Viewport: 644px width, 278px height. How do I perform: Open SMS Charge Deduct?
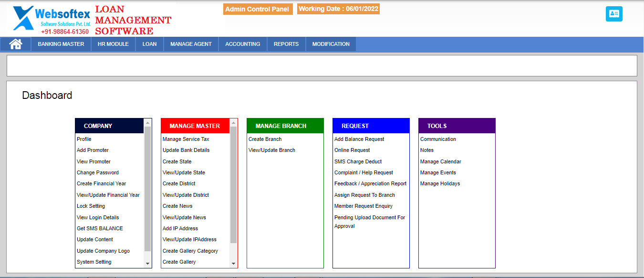point(358,161)
